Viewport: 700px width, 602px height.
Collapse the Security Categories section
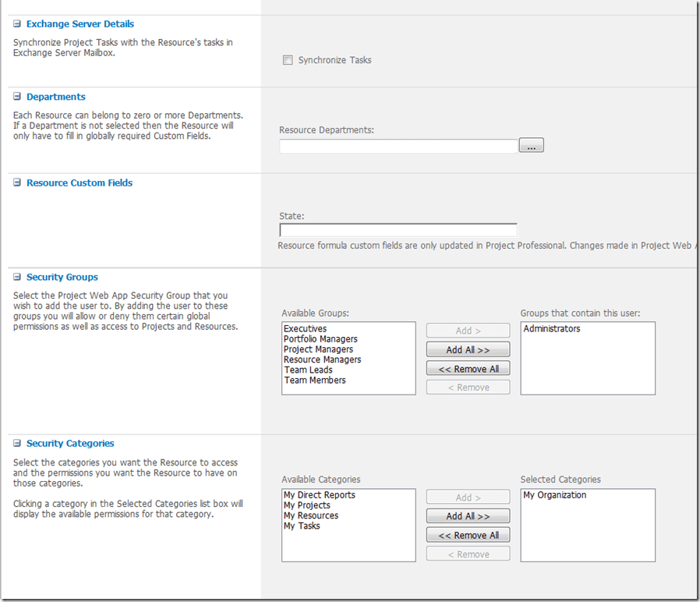[x=17, y=443]
